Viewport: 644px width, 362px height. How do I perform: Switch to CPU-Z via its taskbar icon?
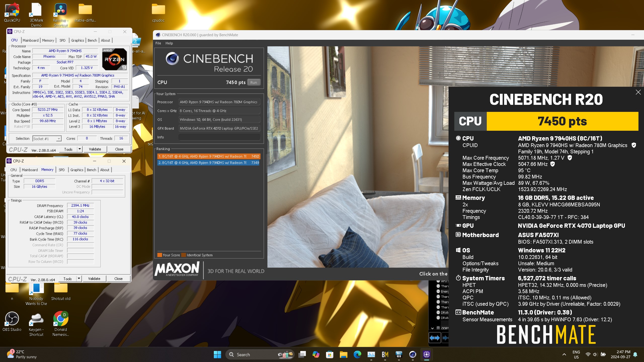click(426, 354)
